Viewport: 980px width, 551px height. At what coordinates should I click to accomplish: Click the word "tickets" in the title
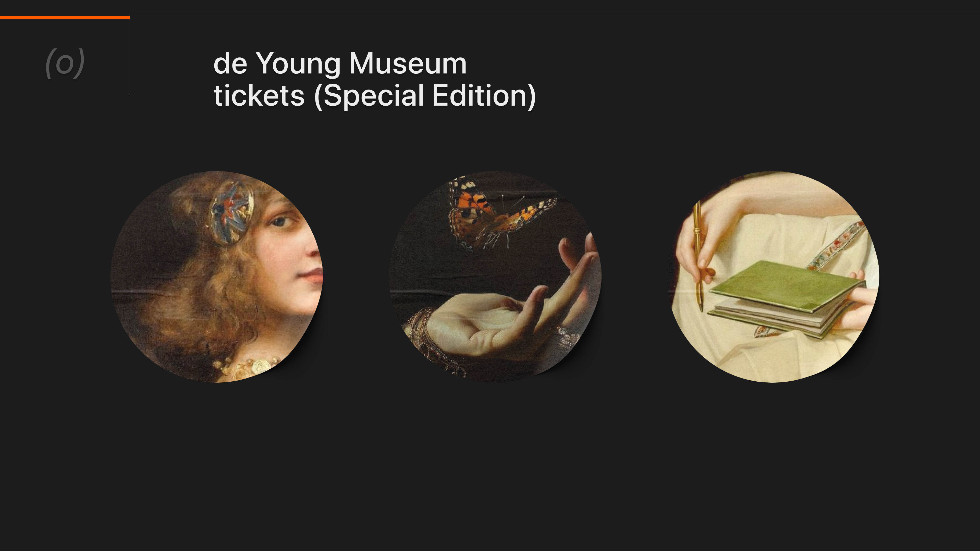(259, 95)
